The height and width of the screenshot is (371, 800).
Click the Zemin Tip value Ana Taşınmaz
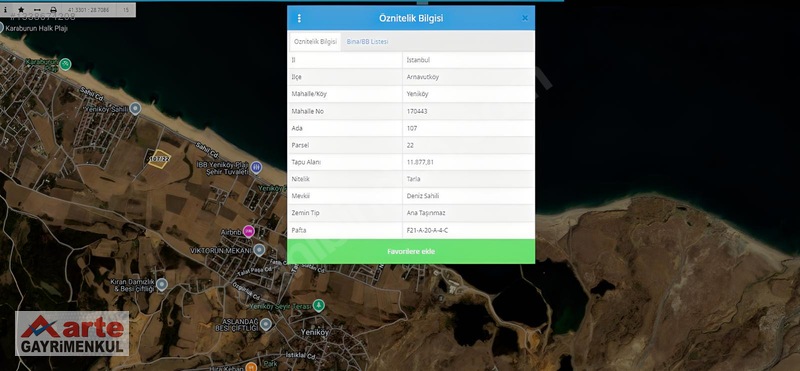click(426, 213)
